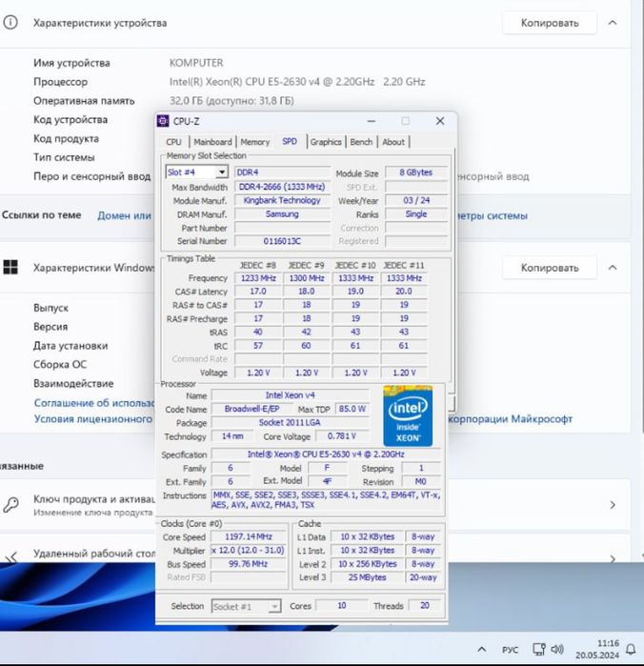Collapse the Характеристики Windows section

613,267
